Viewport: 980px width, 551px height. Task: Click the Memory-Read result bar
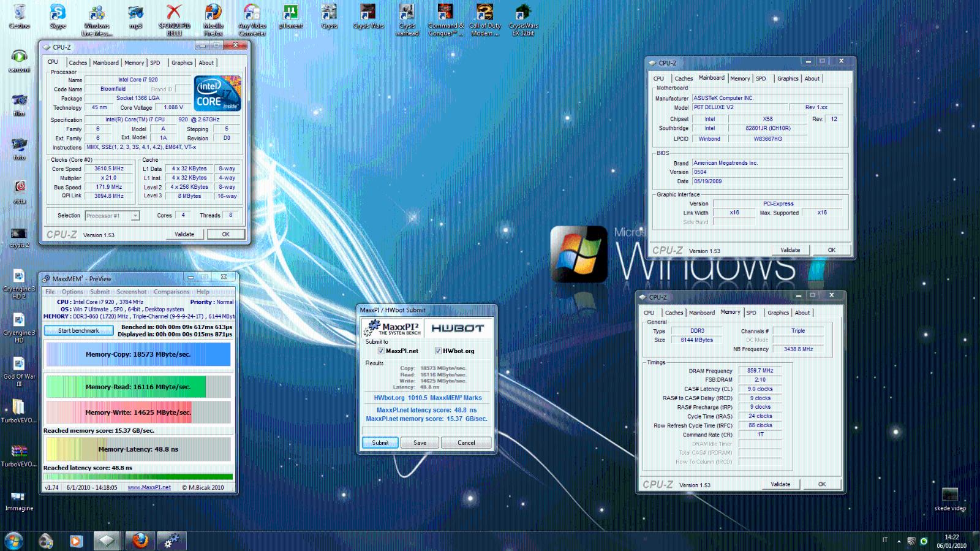click(138, 387)
